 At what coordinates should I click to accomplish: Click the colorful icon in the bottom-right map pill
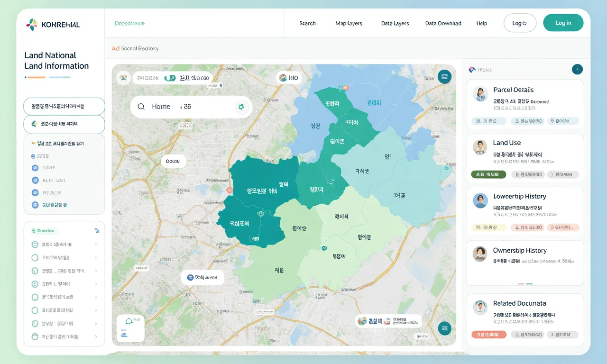[x=362, y=321]
